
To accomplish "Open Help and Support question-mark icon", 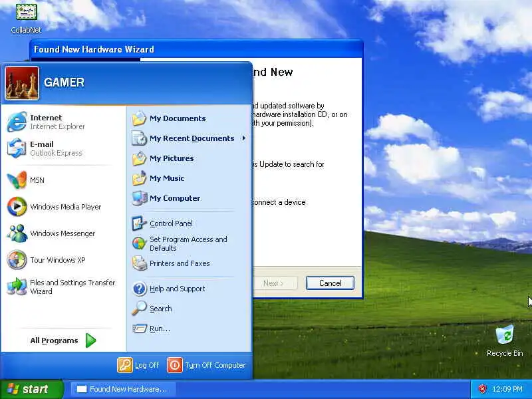I will (x=139, y=289).
